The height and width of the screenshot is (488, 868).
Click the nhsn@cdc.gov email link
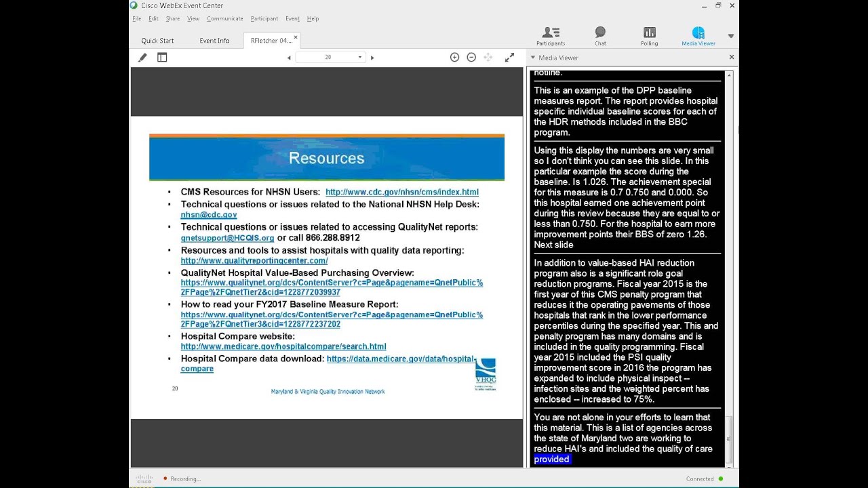tap(209, 215)
